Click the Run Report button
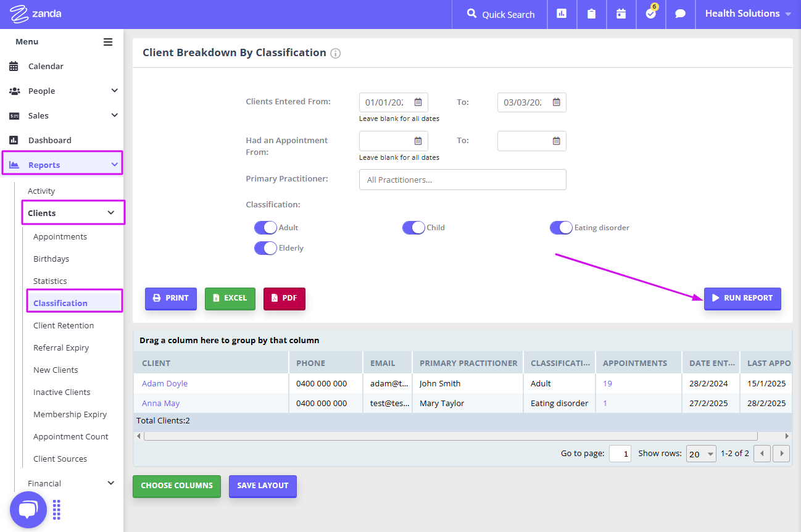 742,298
